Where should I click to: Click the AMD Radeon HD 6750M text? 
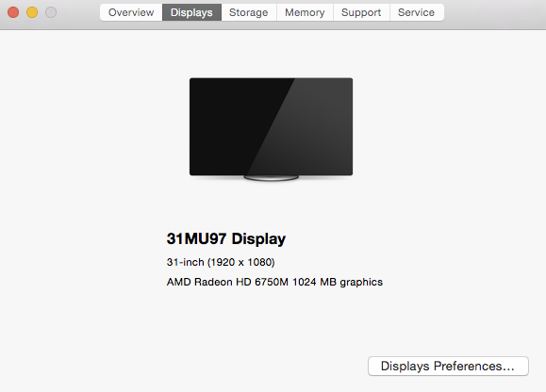(x=227, y=282)
